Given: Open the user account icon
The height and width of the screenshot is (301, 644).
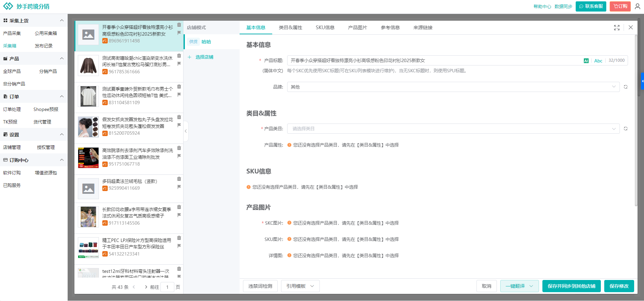Looking at the screenshot, I should tap(637, 6).
